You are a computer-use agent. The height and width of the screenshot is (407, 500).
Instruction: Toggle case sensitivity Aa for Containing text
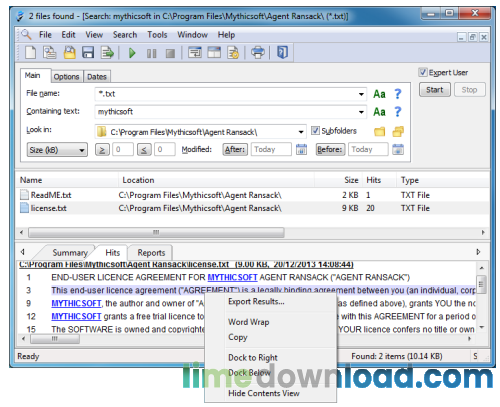click(x=379, y=112)
